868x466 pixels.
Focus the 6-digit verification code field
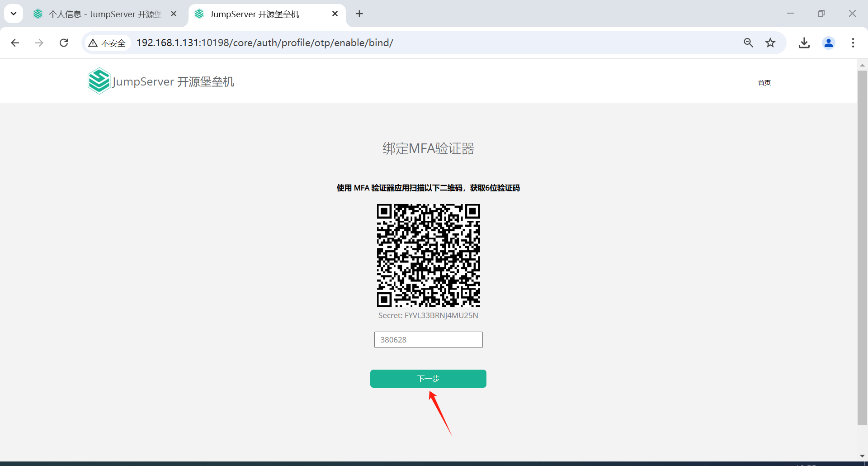(x=428, y=340)
